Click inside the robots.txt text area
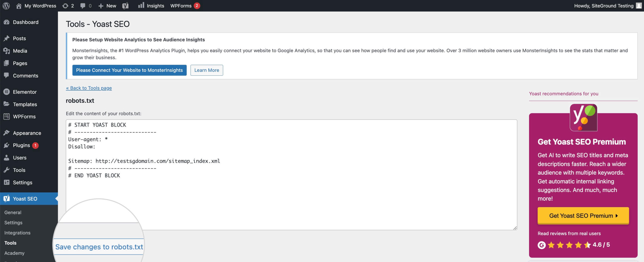Image resolution: width=644 pixels, height=262 pixels. 291,175
